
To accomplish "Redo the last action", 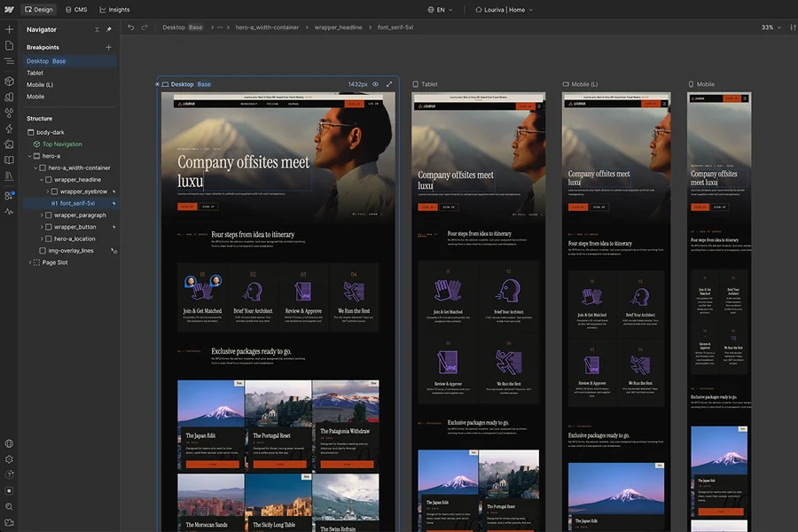I will (145, 27).
